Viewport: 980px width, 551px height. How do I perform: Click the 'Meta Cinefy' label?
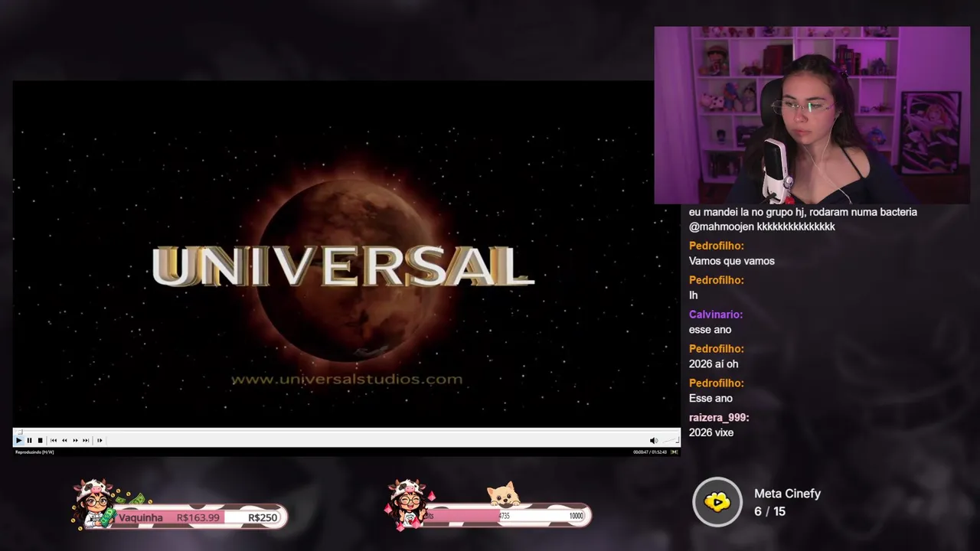[787, 494]
